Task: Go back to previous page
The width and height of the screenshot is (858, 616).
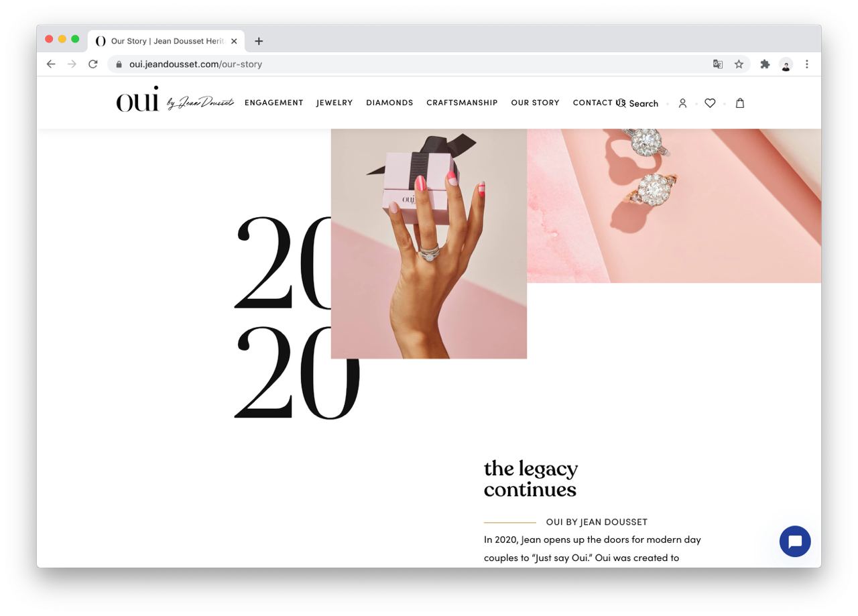Action: coord(51,64)
